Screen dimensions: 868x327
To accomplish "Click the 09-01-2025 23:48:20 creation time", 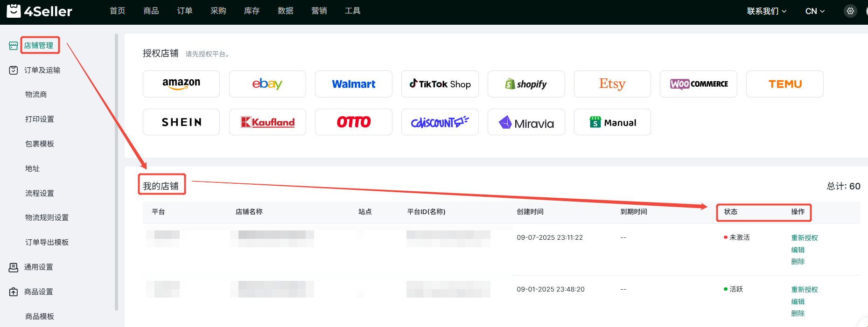I will [x=551, y=289].
